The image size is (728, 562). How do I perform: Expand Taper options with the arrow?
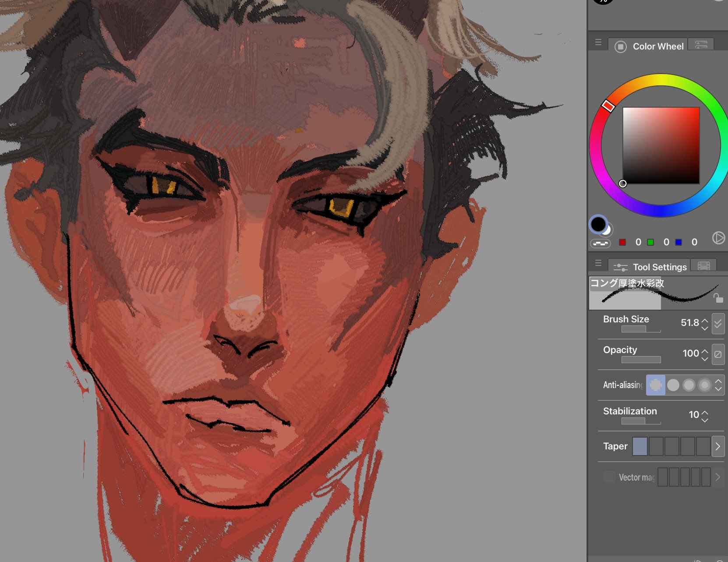(x=718, y=446)
